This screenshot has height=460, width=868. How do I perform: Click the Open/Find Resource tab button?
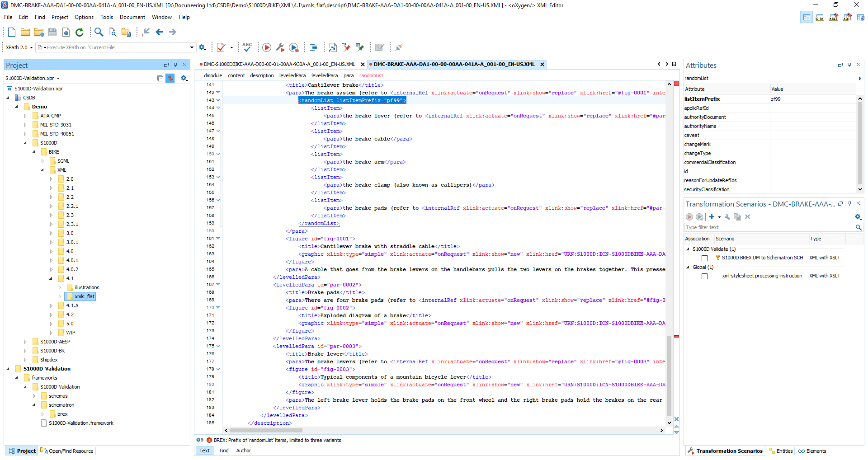67,451
